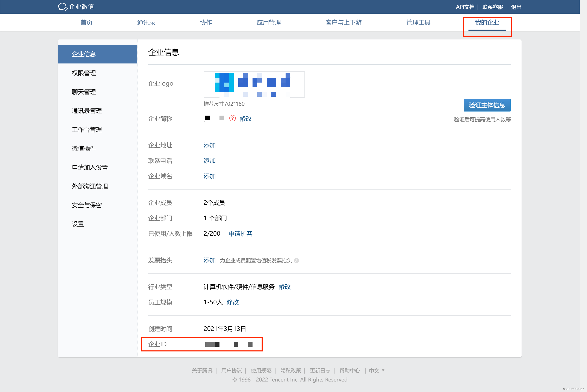Click 添加 for 发票抬头
This screenshot has width=587, height=392.
click(210, 260)
